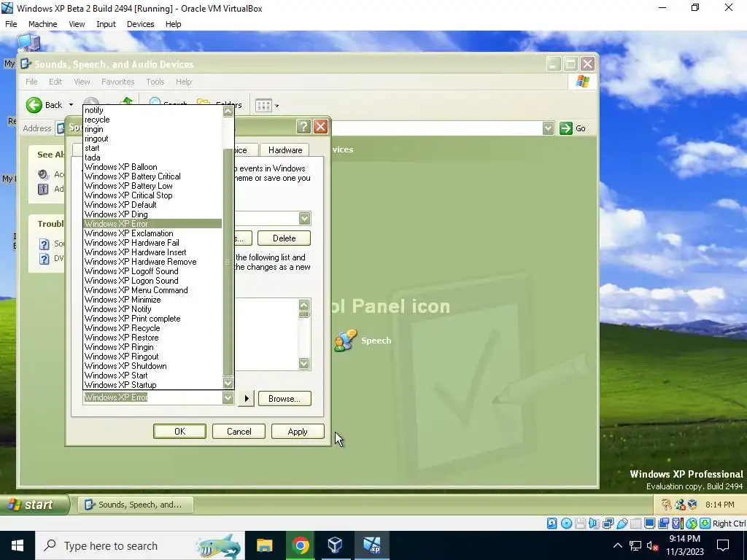Viewport: 747px width, 560px height.
Task: Open the Views button dropdown arrow
Action: (x=276, y=106)
